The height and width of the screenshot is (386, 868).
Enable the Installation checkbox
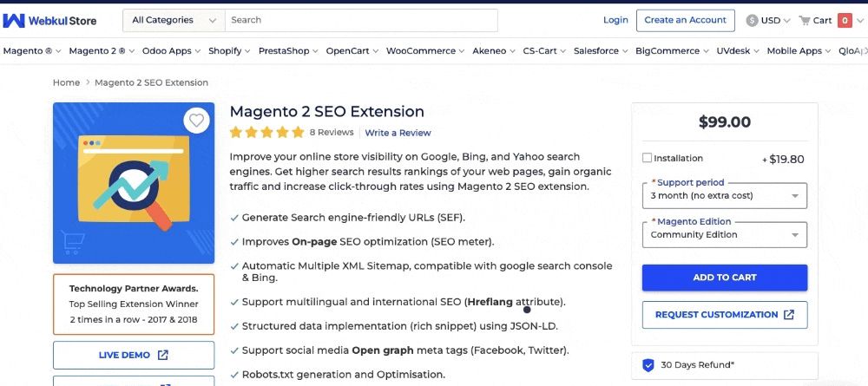pyautogui.click(x=647, y=158)
